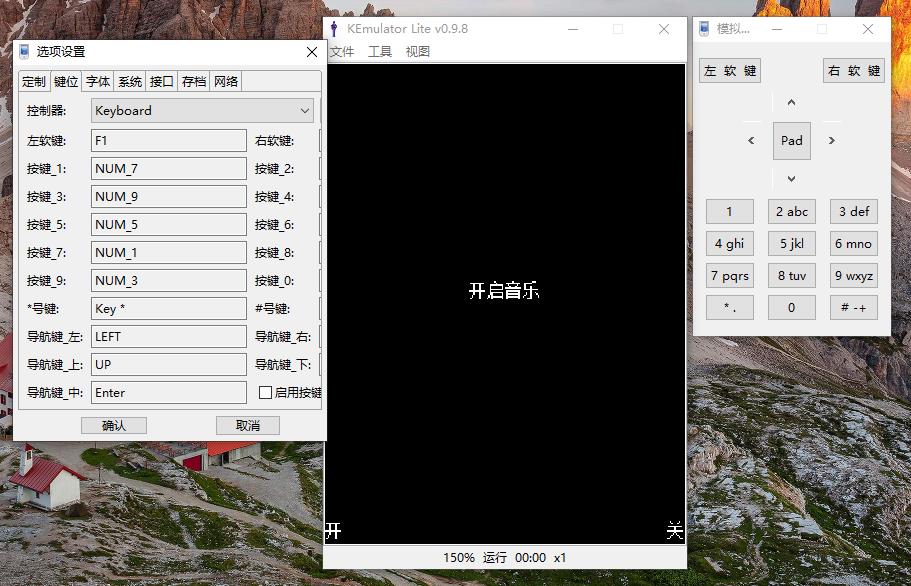Click keypad button 1
Screen dimensions: 911x586
tap(730, 211)
